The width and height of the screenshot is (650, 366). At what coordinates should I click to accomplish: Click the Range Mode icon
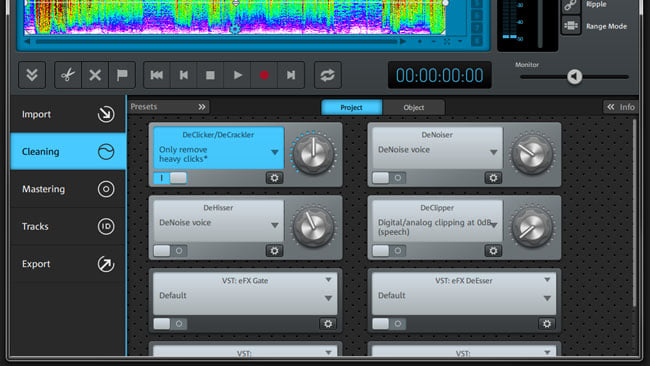click(x=571, y=26)
